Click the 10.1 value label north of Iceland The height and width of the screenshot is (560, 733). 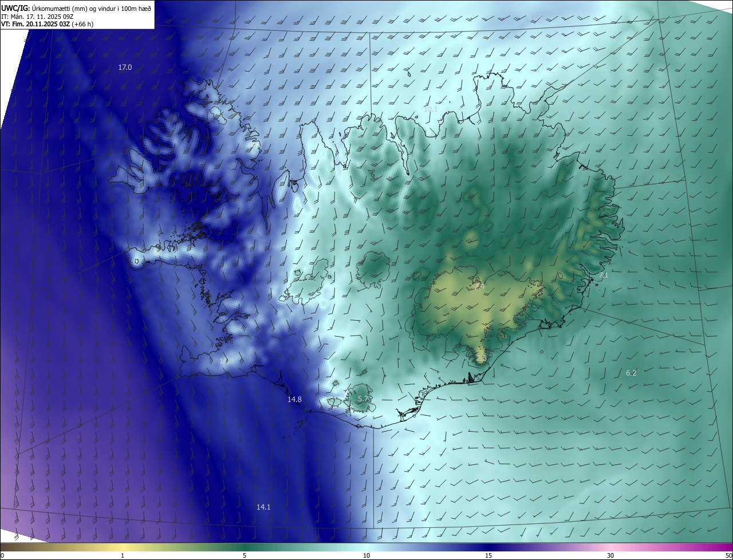coord(430,109)
